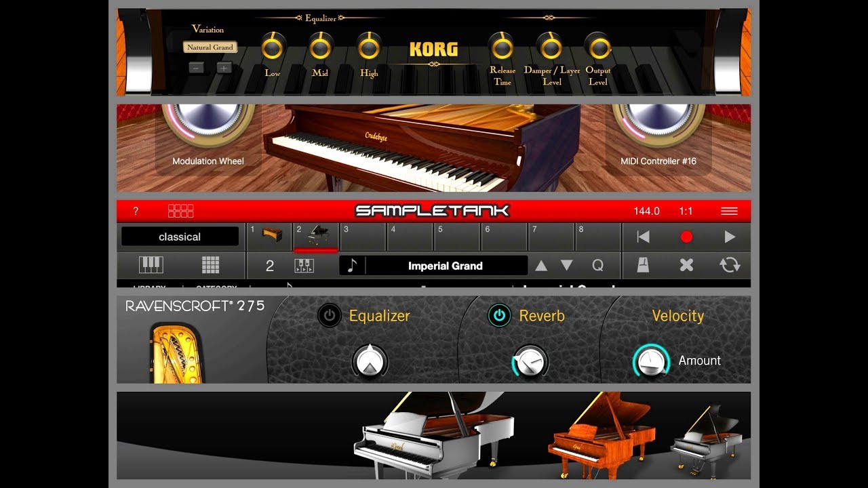Screen dimensions: 868x488
Task: Go to previous instrument with up arrow
Action: [x=541, y=266]
